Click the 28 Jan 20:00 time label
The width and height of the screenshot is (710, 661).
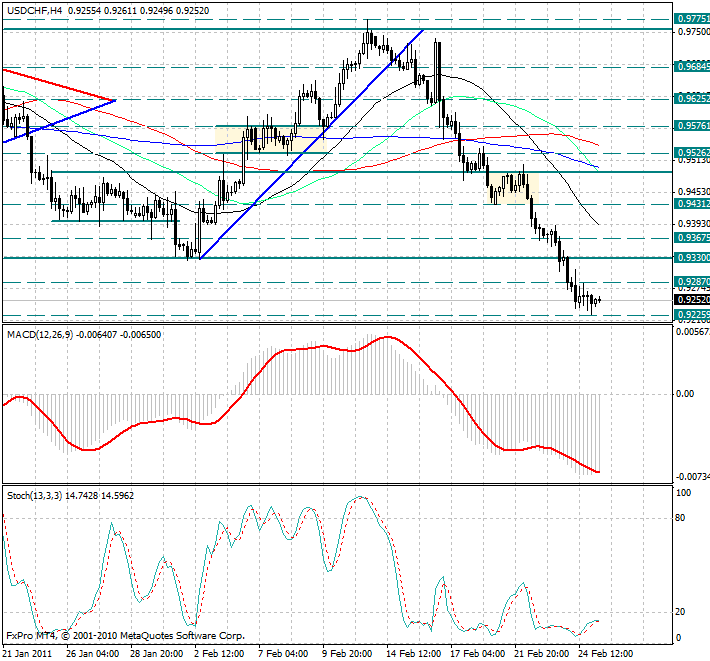(x=157, y=654)
